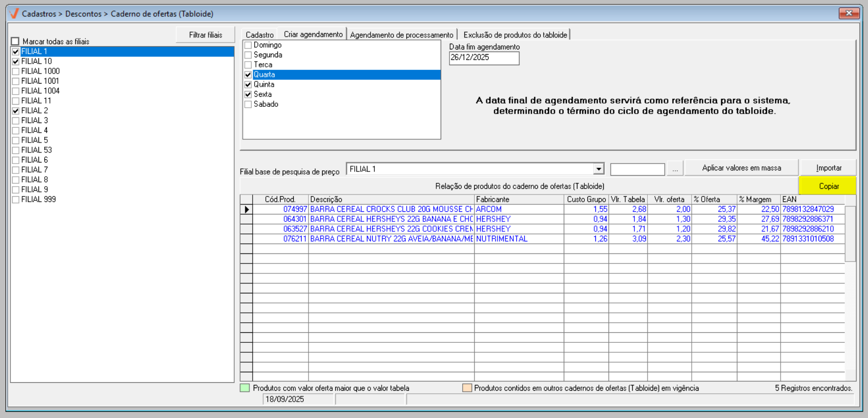Image resolution: width=868 pixels, height=418 pixels.
Task: Close the Caderno de ofertas window
Action: coord(849,13)
